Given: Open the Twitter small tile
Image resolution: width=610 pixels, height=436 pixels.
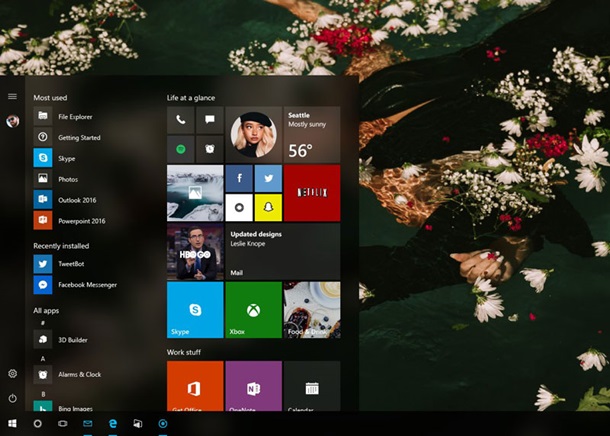Looking at the screenshot, I should coord(268,179).
